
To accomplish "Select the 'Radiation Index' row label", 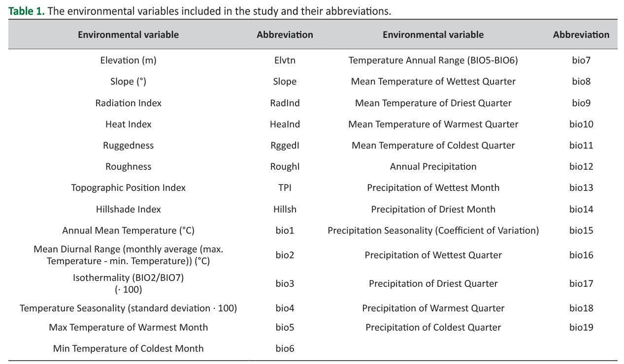I will click(128, 103).
